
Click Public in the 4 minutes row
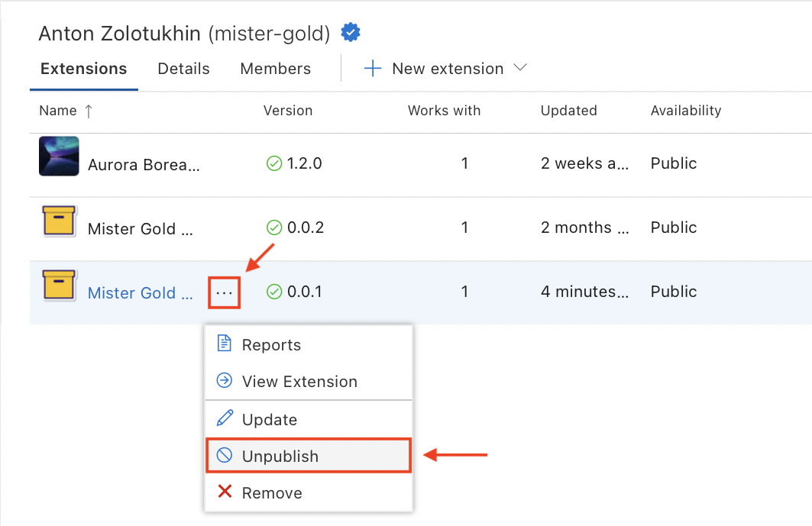tap(674, 292)
